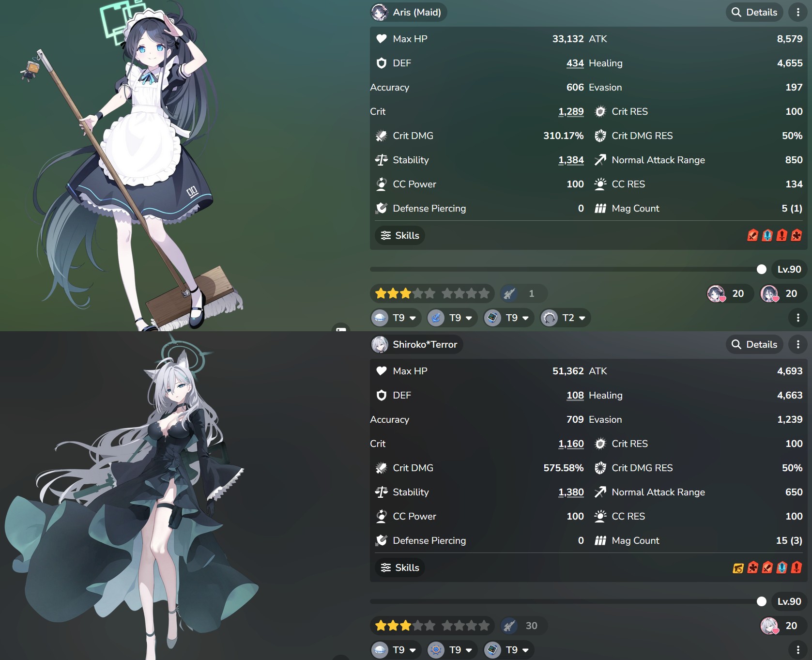Open Aris (Maid) equipment row three-dot menu
This screenshot has height=660, width=812.
point(798,318)
